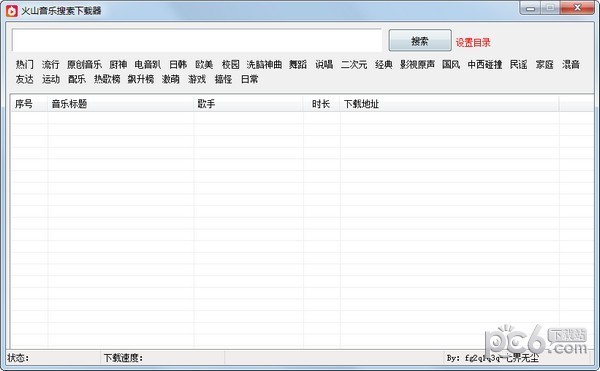Click the 下载速度 status bar label
This screenshot has width=600, height=371.
pyautogui.click(x=123, y=358)
